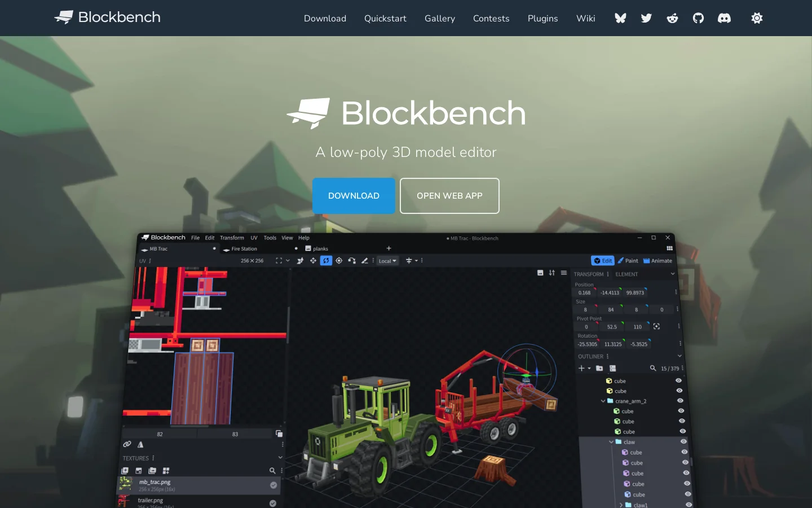Open the Edit menu in the menu bar

pos(210,238)
